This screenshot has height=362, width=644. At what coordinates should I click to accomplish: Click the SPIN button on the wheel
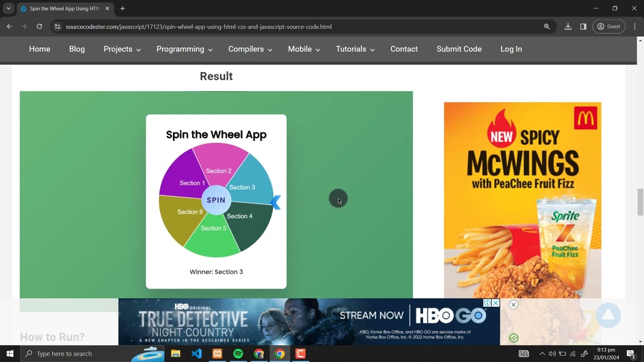tap(216, 200)
